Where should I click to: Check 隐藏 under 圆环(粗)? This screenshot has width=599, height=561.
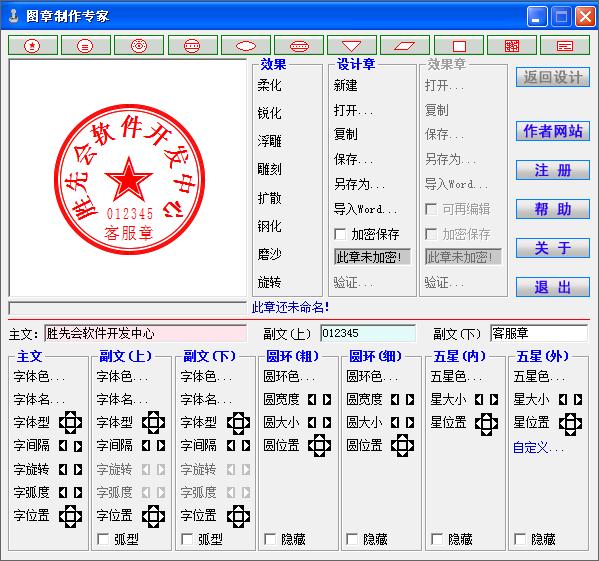pos(270,539)
